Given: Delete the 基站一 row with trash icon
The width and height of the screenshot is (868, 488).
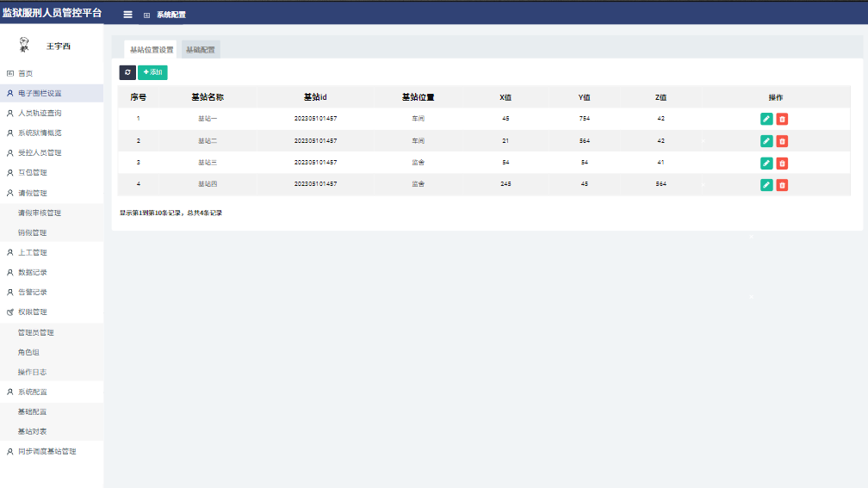Looking at the screenshot, I should point(782,119).
